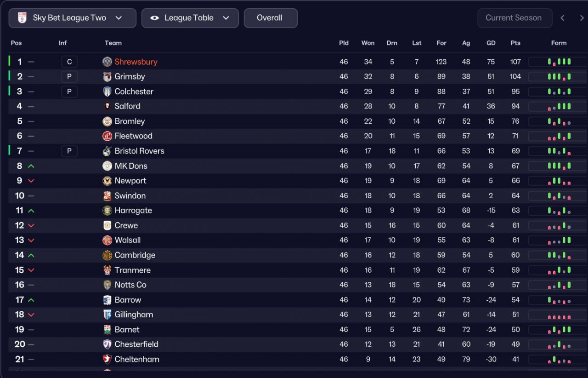Click the eye icon beside League Table
Image resolution: width=588 pixels, height=378 pixels.
click(155, 18)
